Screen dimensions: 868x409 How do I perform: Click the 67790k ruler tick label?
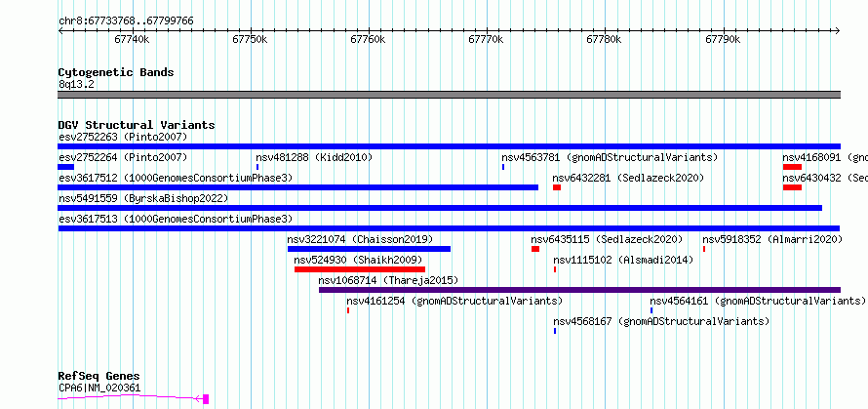click(723, 39)
